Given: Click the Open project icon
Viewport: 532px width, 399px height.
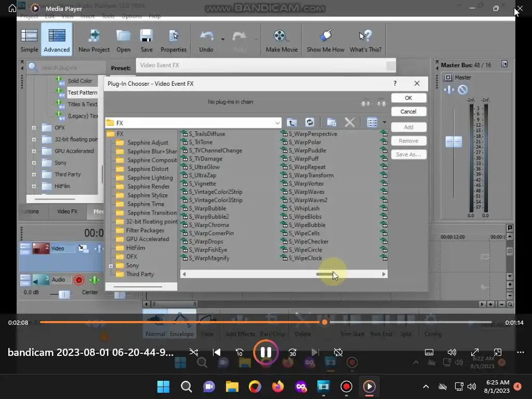Looking at the screenshot, I should click(124, 41).
